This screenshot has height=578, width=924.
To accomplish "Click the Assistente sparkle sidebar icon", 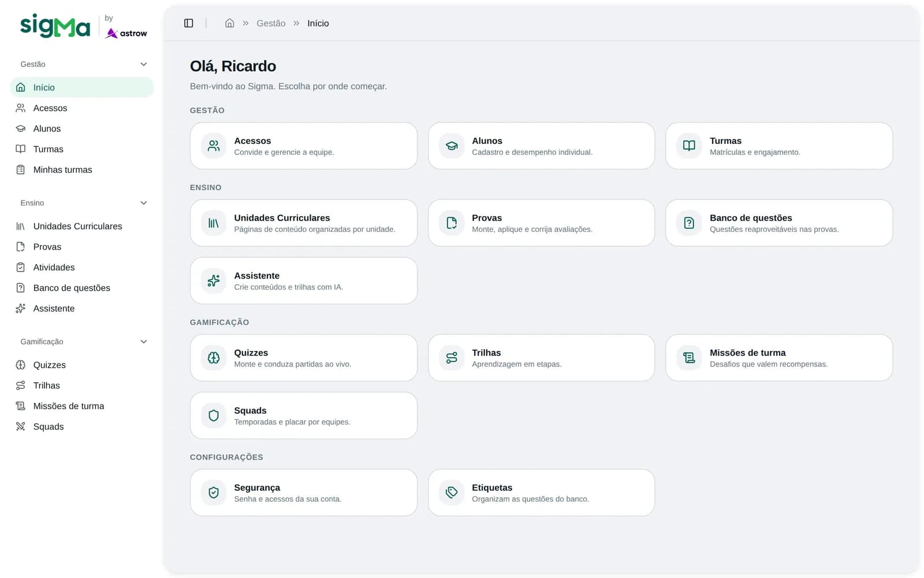I will (x=21, y=308).
